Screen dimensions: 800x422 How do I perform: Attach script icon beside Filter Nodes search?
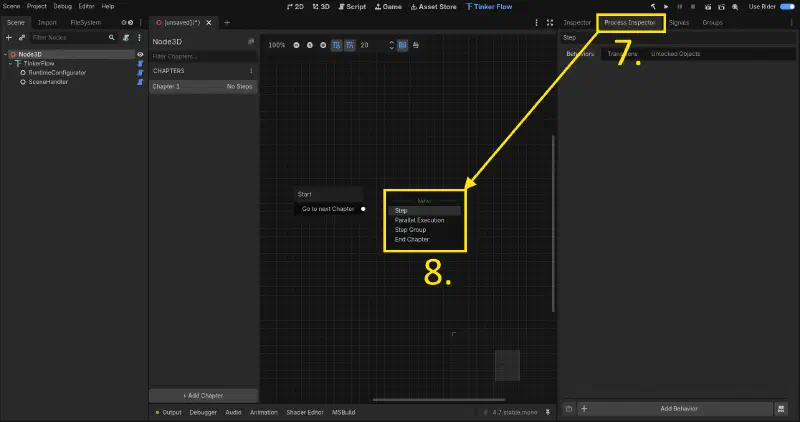coord(126,37)
